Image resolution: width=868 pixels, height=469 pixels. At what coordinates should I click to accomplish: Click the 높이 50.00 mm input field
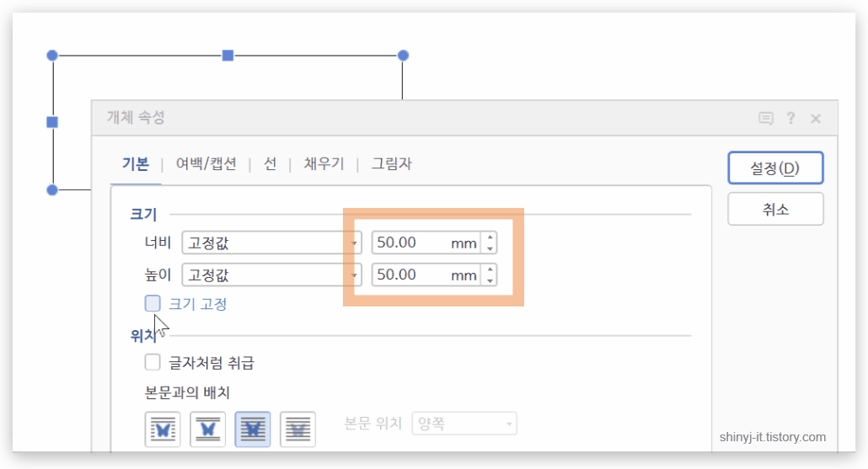click(426, 274)
